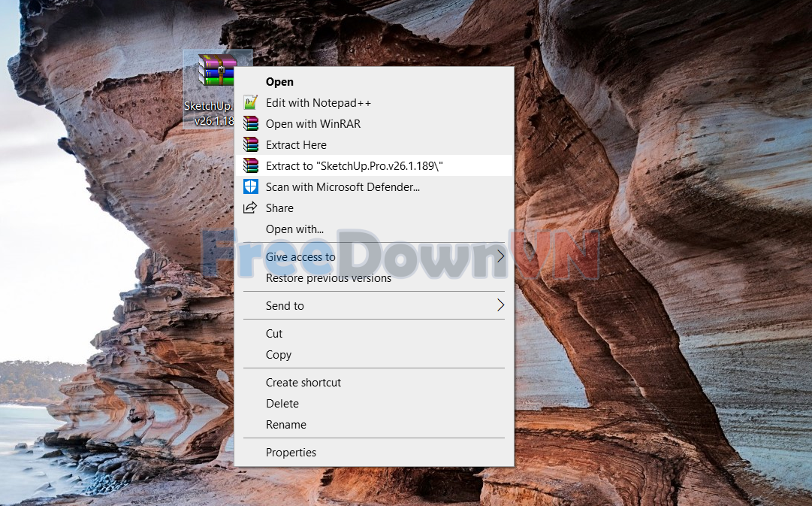Screen dimensions: 812x506
Task: Click WinRAR icon beside Open with WinRAR
Action: pos(250,124)
